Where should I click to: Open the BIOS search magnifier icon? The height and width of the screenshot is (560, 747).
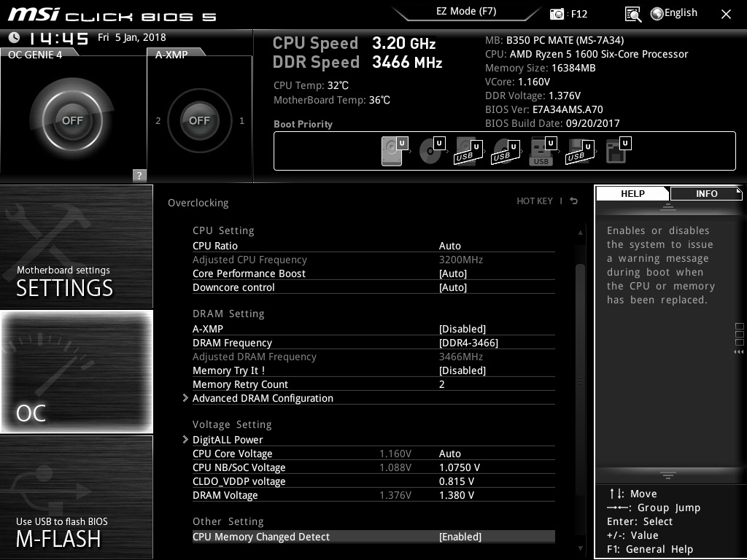(632, 15)
